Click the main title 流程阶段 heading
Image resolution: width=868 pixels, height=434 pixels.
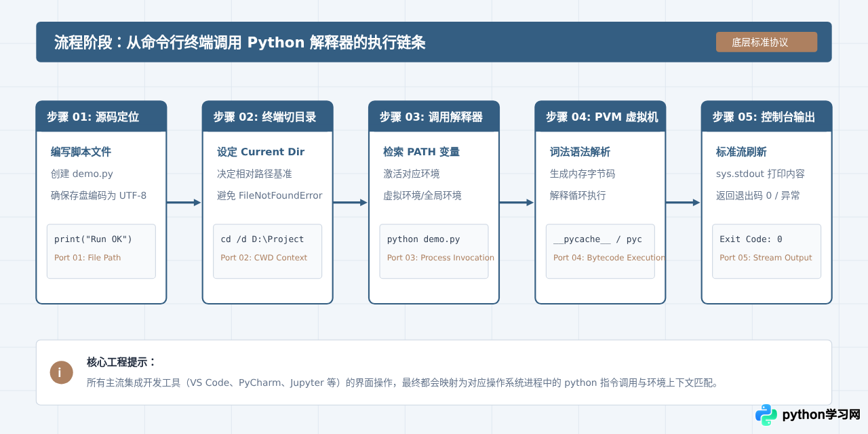coord(239,42)
